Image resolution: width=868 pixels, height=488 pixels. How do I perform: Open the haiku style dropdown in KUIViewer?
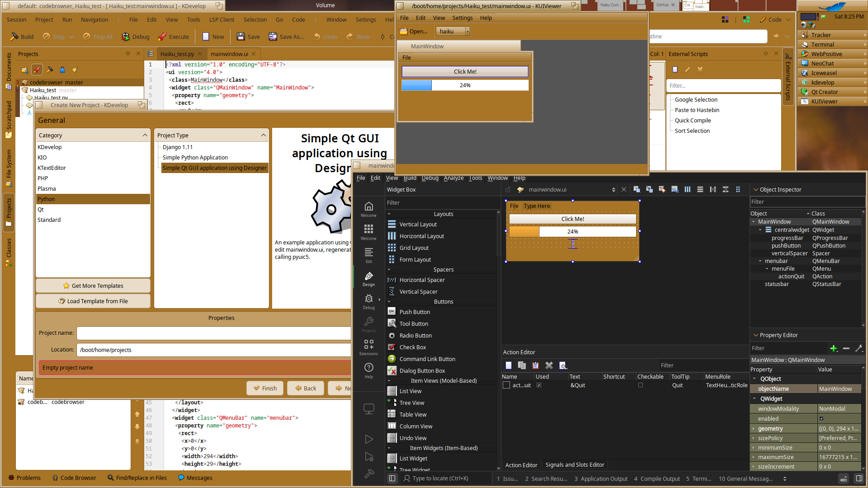tap(453, 31)
